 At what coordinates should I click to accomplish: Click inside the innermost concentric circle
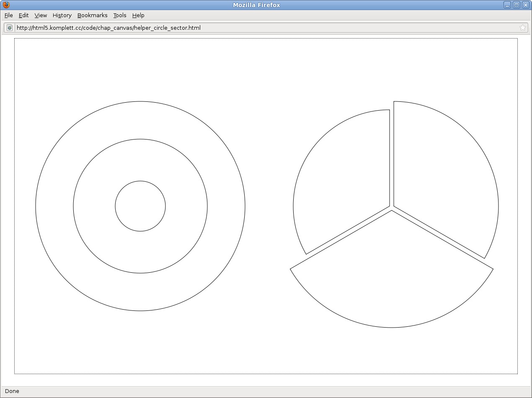[x=140, y=206]
